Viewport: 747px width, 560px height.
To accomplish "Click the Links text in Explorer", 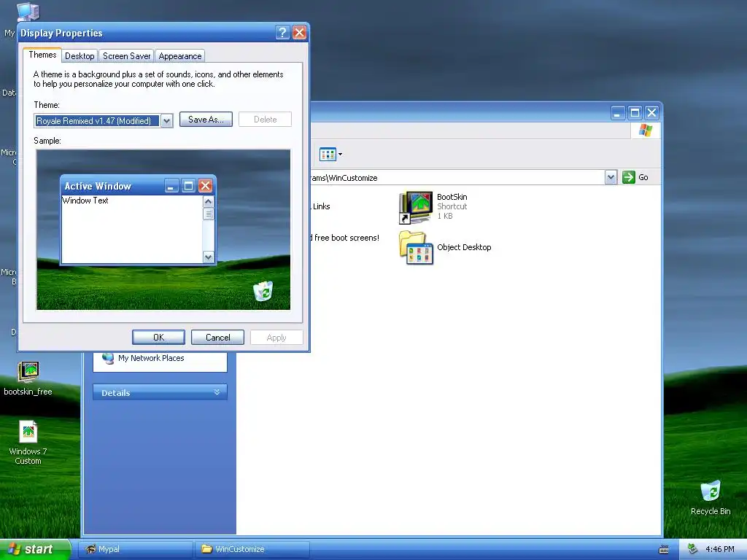I will point(322,206).
